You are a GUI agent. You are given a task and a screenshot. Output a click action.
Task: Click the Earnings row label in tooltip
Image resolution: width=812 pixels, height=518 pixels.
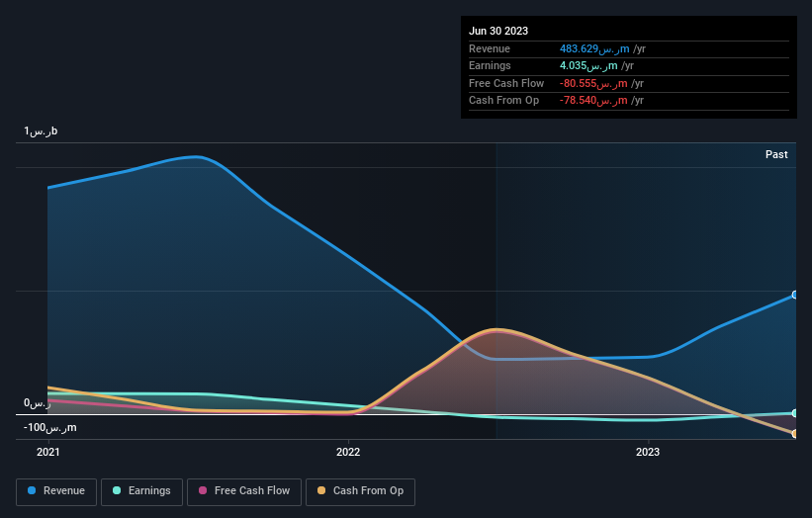[490, 65]
